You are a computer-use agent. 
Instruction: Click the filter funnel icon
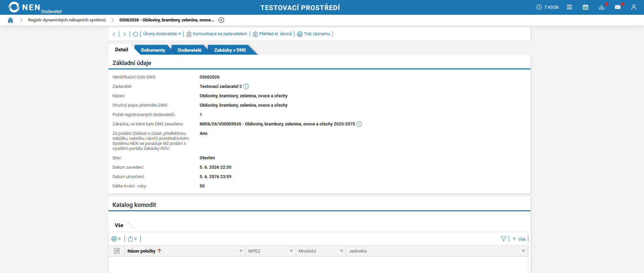point(504,239)
